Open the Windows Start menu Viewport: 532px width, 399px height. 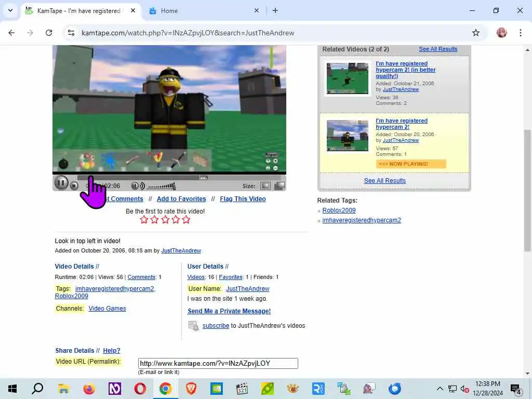point(12,389)
